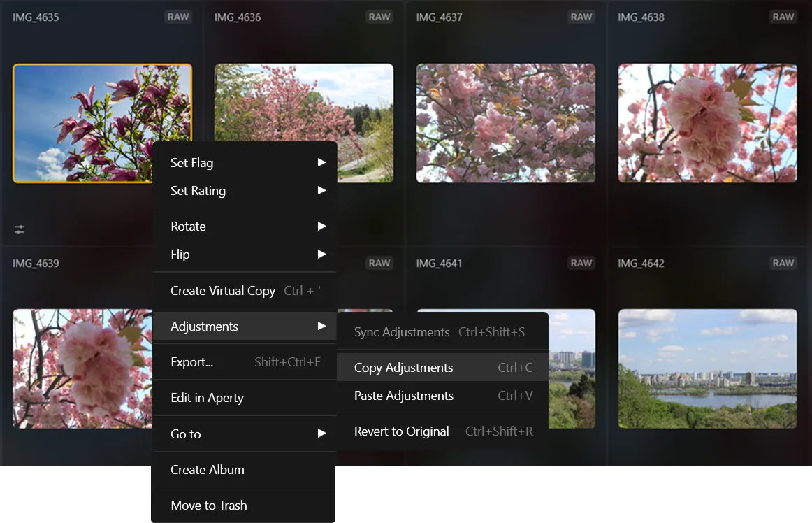This screenshot has width=812, height=523.
Task: Click the IMG_4638 file name
Action: click(x=641, y=17)
